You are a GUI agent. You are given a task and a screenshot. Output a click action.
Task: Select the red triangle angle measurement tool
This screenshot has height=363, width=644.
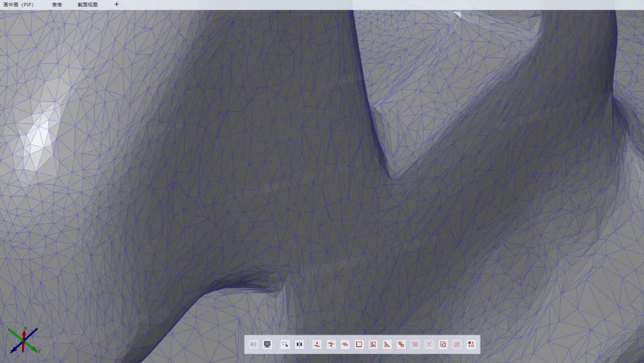tap(387, 344)
